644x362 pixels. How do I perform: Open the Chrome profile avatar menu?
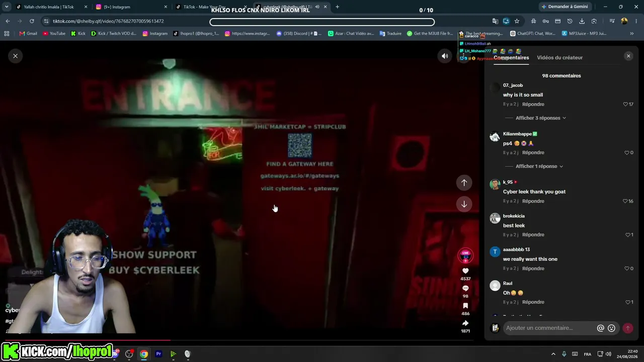[624, 21]
